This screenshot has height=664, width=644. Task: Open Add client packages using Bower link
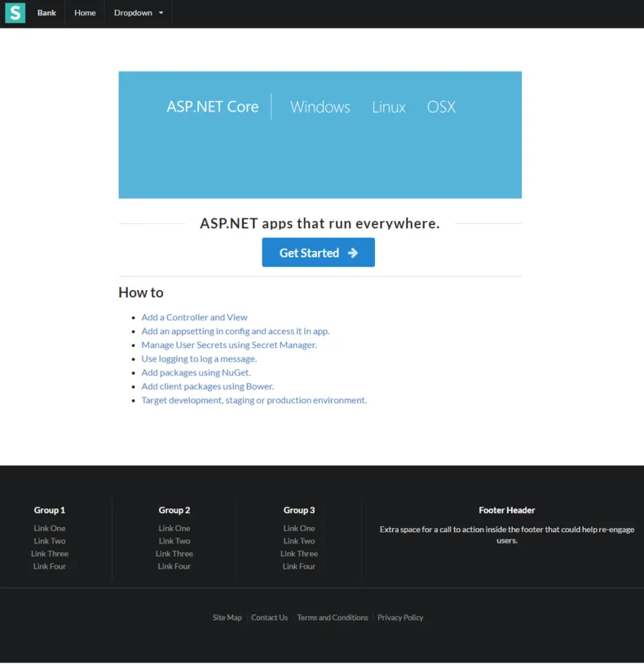pos(208,386)
